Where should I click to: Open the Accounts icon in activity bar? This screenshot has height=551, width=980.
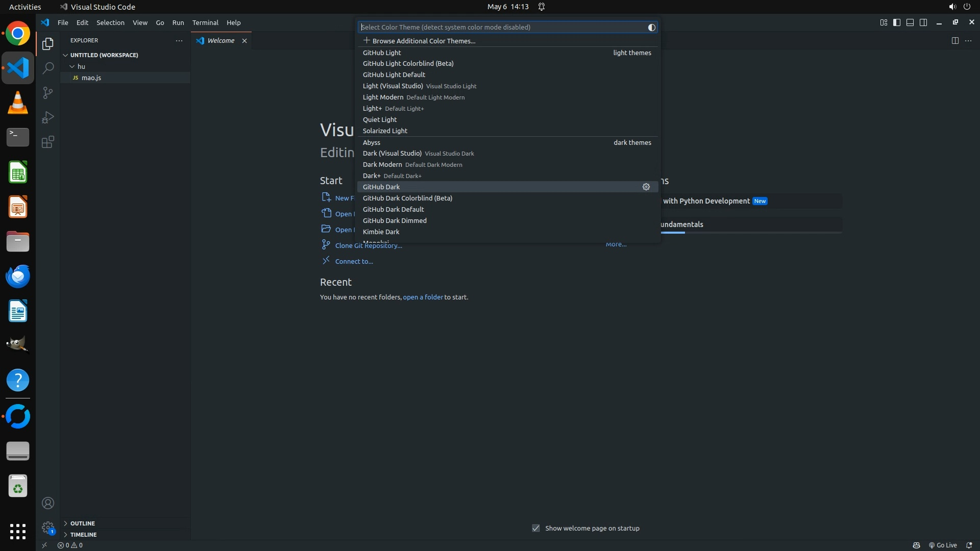coord(47,503)
